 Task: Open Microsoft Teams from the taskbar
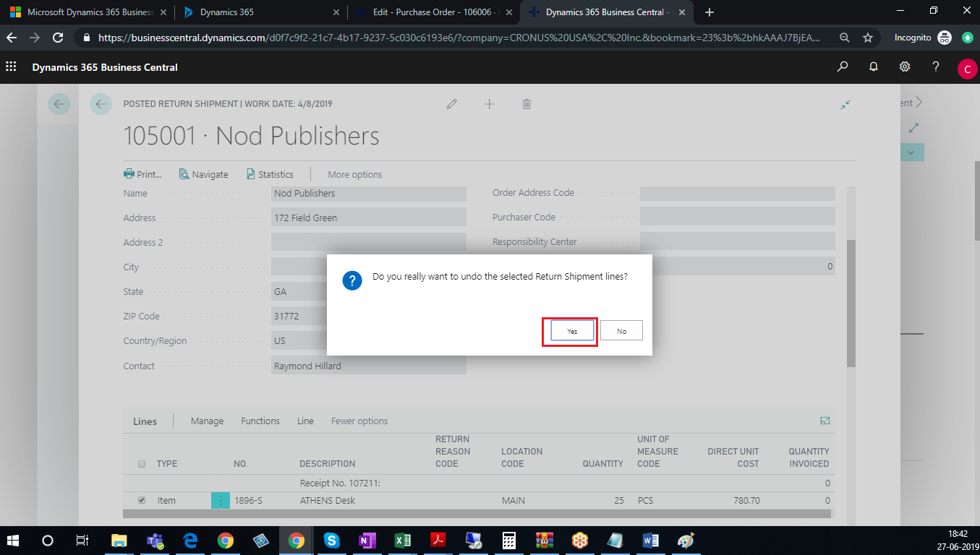point(154,541)
